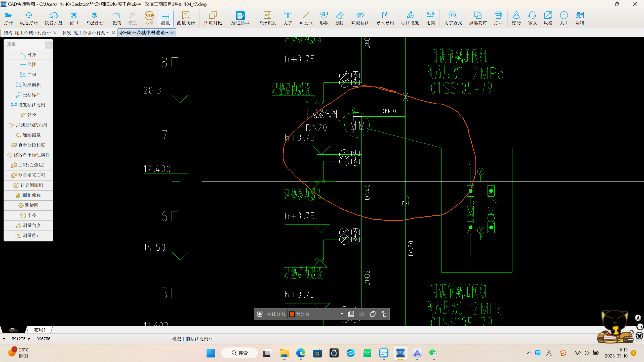The image size is (644, 362).
Task: Click 设置标注比例 in measure panel
Action: 28,105
